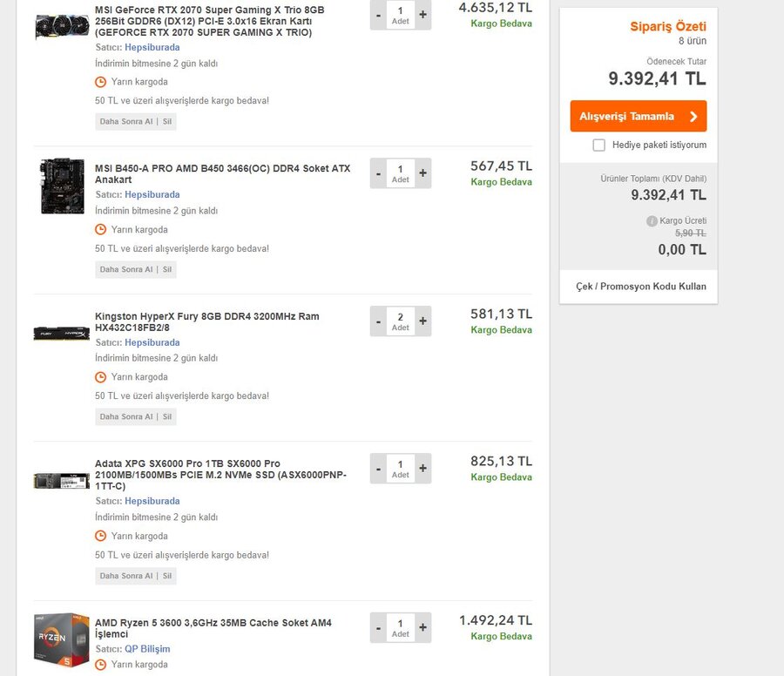Decrease quantity of MSI B450-A PRO motherboard
The height and width of the screenshot is (676, 784).
tap(378, 173)
